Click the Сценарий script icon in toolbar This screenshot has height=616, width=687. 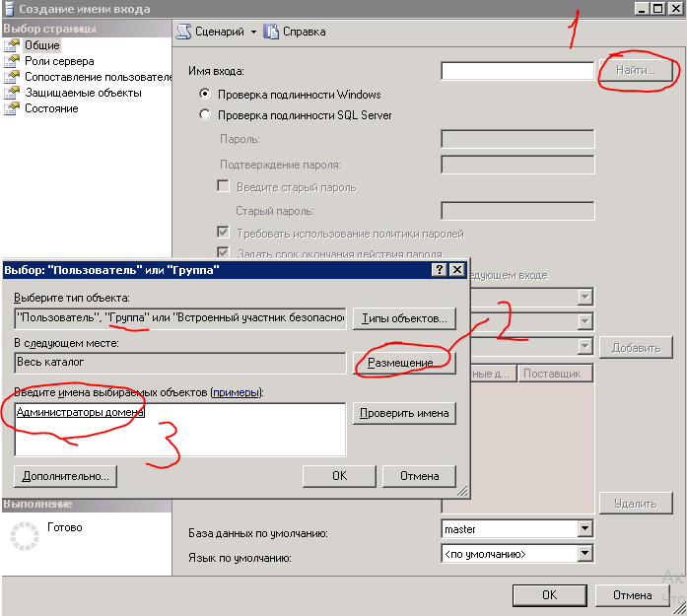182,32
